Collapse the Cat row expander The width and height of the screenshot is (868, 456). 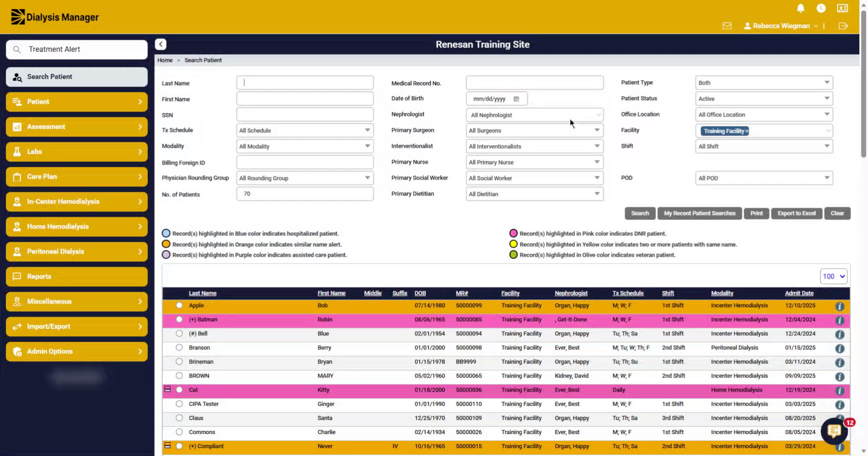click(167, 389)
